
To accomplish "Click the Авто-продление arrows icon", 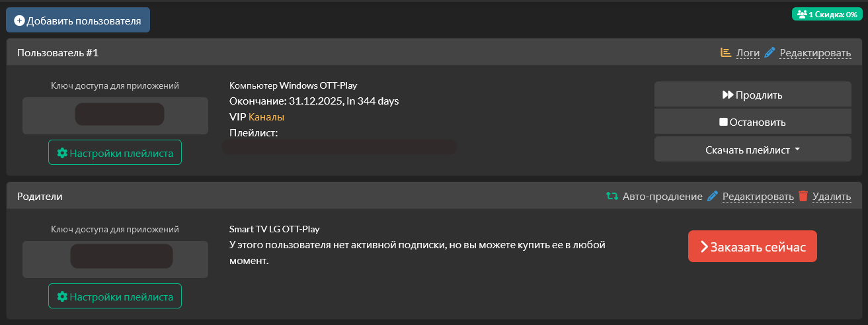I will pyautogui.click(x=612, y=196).
